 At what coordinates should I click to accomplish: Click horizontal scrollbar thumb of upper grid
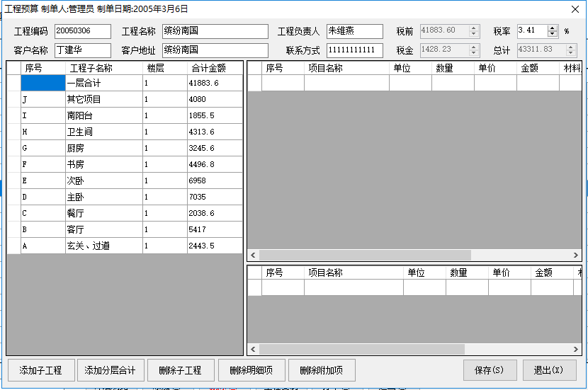365,255
